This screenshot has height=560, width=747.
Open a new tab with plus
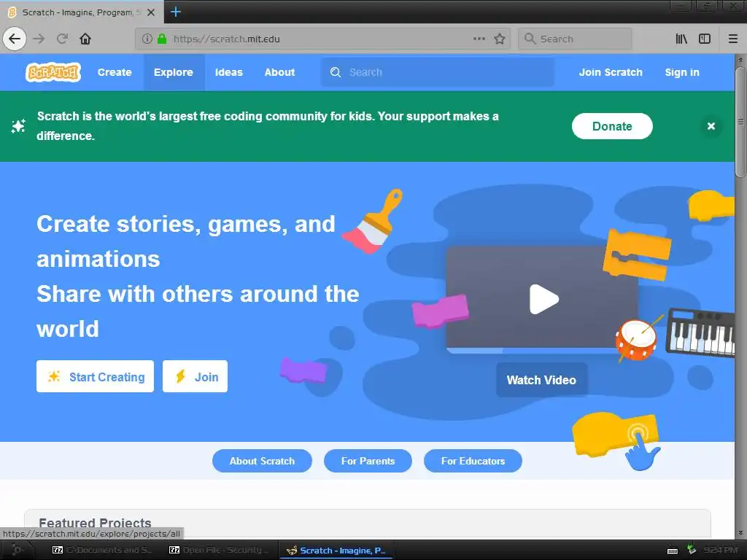tap(175, 12)
